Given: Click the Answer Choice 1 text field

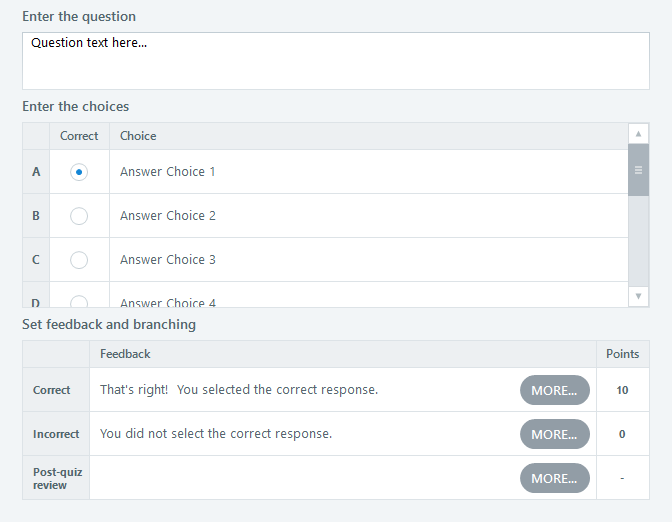Looking at the screenshot, I should 368,172.
